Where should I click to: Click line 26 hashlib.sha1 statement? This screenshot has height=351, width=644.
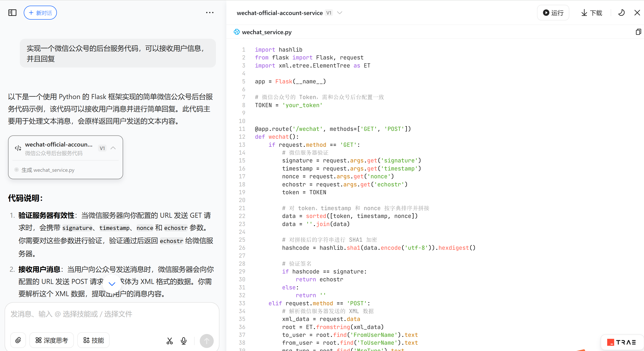click(x=378, y=248)
